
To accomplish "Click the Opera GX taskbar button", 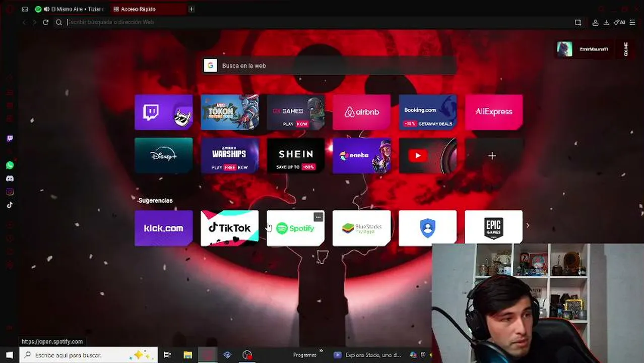I will tap(207, 355).
